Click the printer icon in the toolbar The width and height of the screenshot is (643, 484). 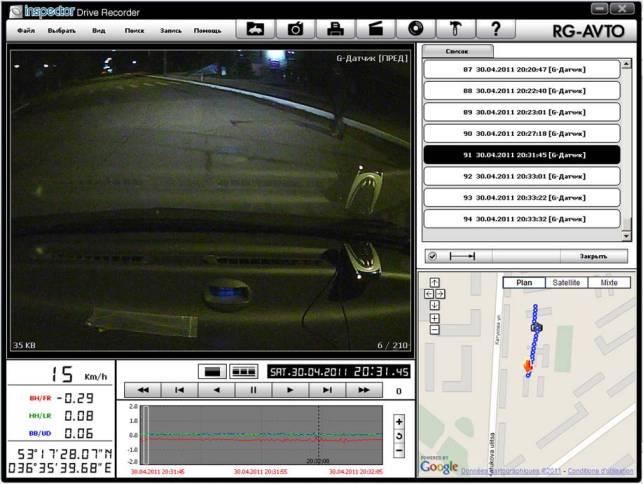click(335, 29)
